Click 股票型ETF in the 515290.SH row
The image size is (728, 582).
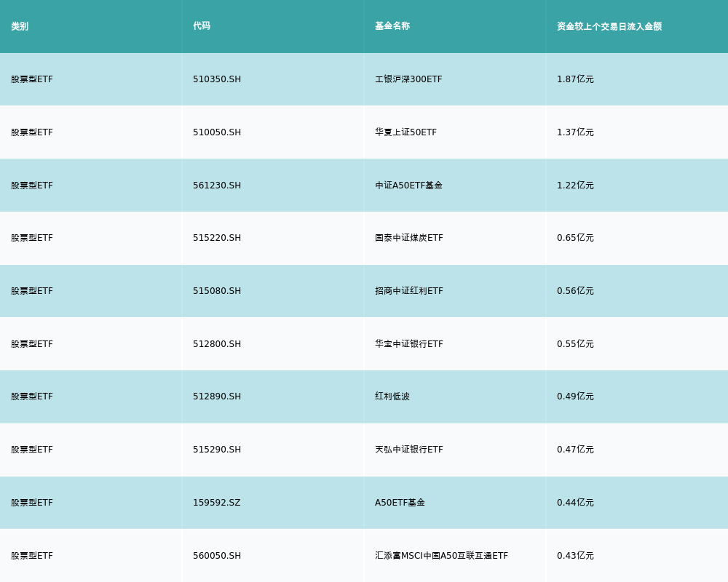[32, 450]
